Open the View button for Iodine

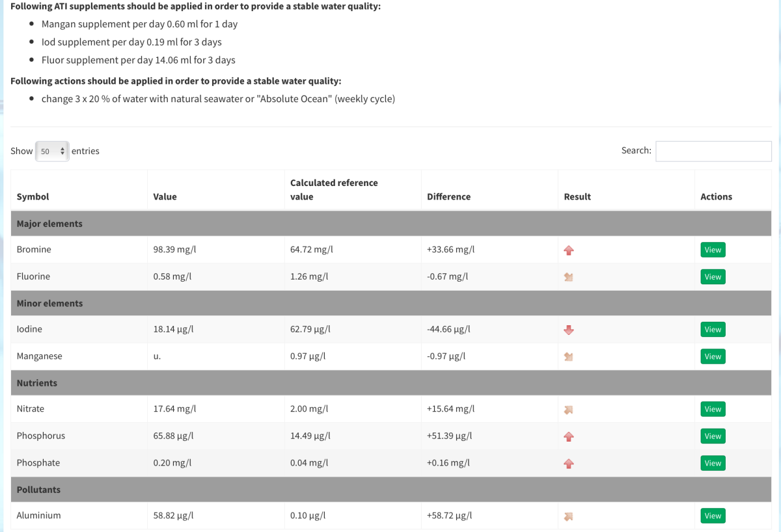[713, 330]
